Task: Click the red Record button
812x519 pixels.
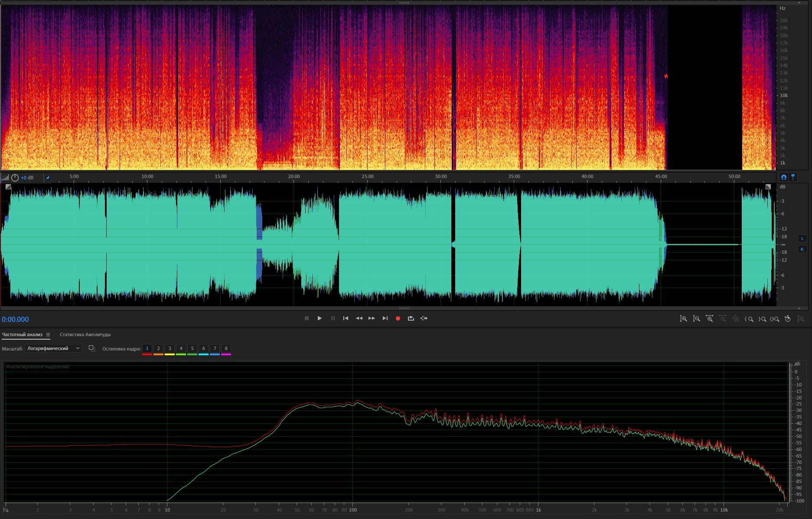Action: [398, 318]
